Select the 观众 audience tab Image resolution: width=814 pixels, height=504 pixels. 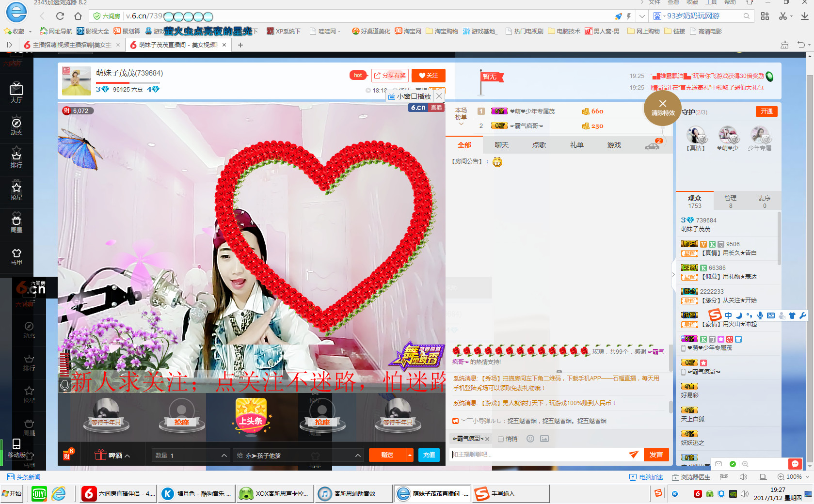coord(695,202)
